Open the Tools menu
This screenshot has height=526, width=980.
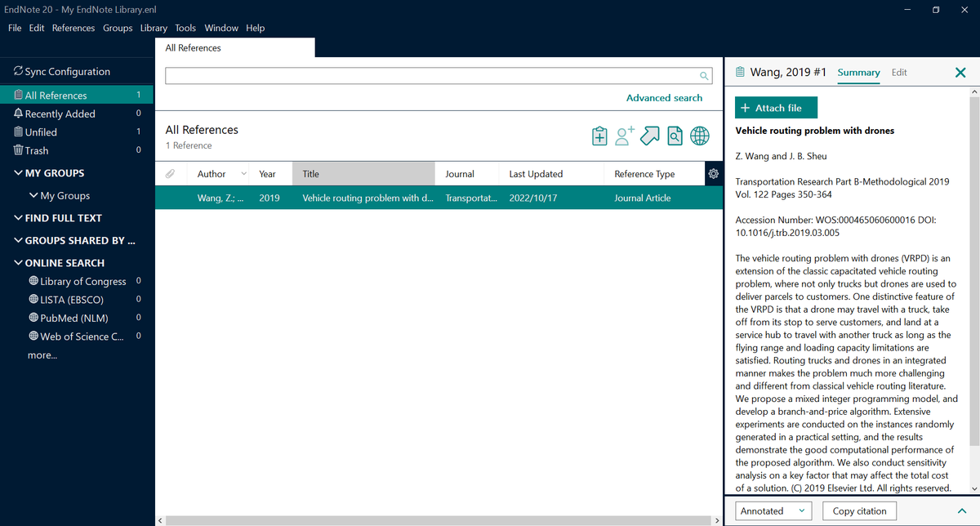pyautogui.click(x=185, y=28)
